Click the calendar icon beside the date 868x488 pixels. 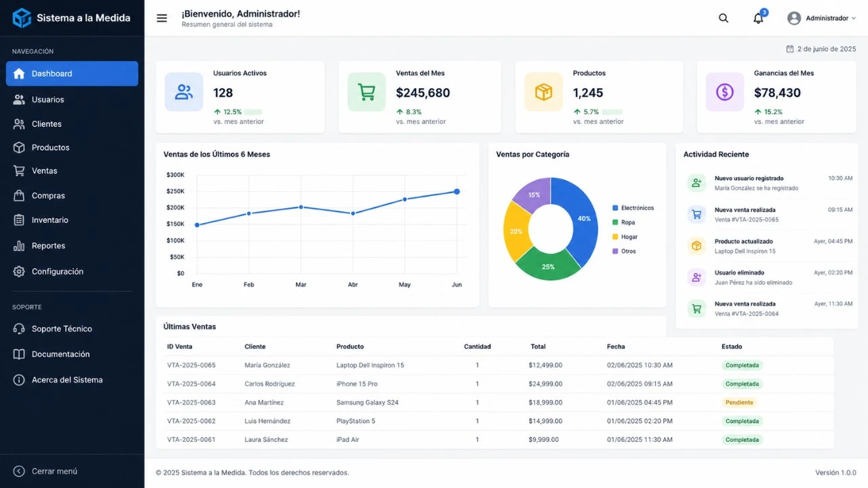[789, 49]
